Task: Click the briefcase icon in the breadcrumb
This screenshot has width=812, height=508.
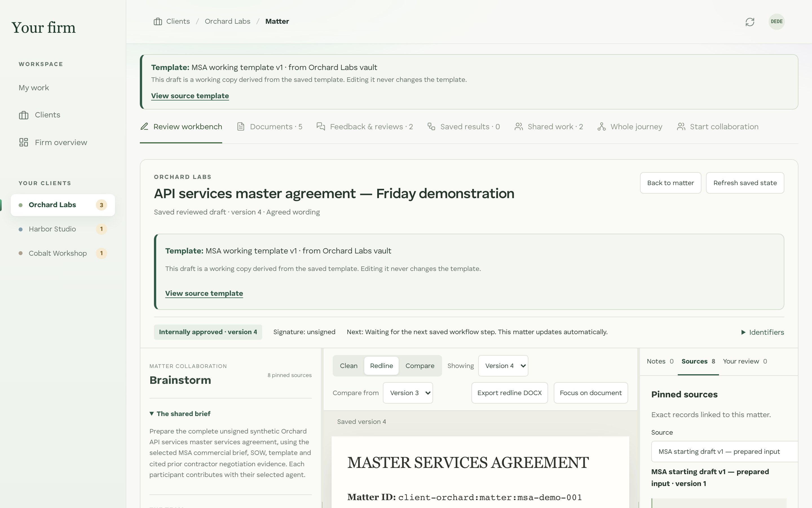Action: (158, 21)
